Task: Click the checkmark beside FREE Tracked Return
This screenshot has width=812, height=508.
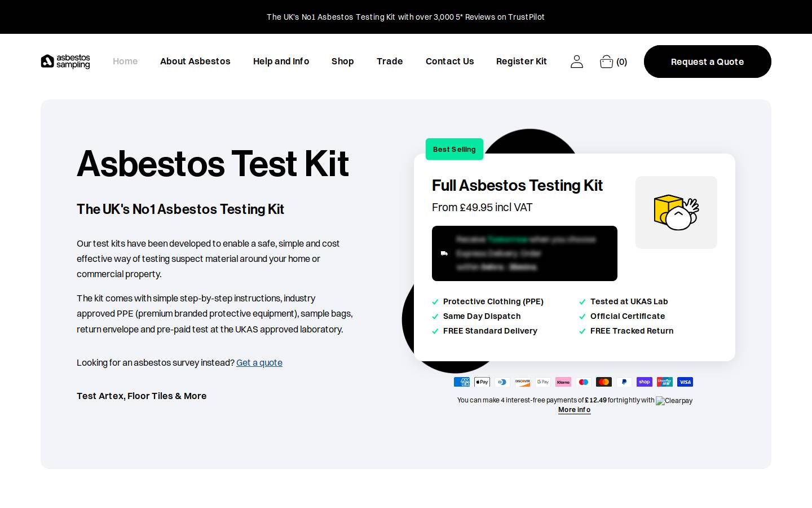Action: click(x=582, y=331)
